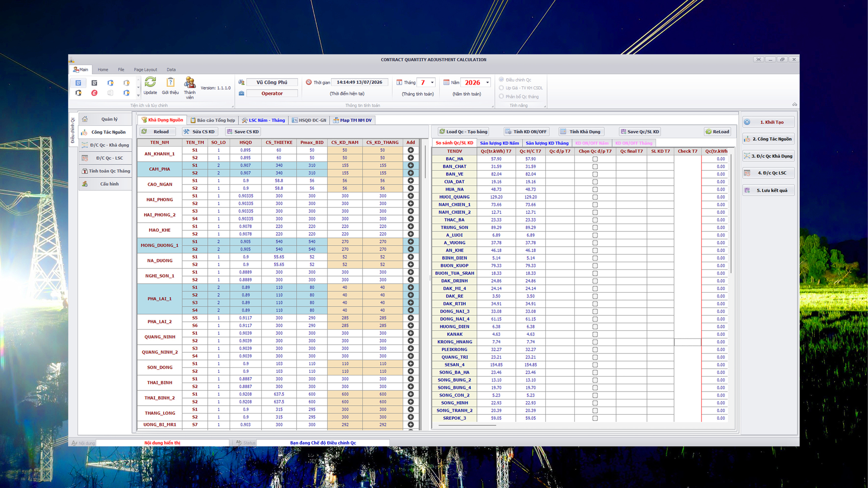Tick the Chọn Qc đ/p checkbox for SREPOK_3
The image size is (868, 488).
point(595,418)
